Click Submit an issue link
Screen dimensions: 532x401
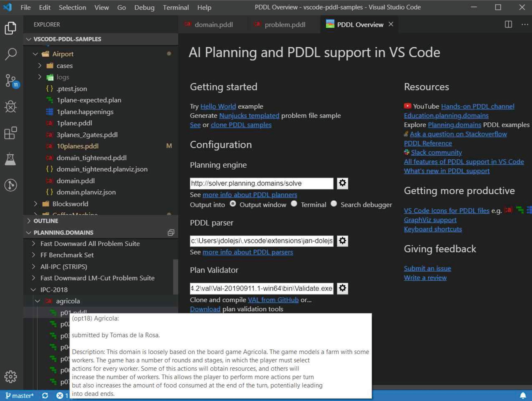427,268
